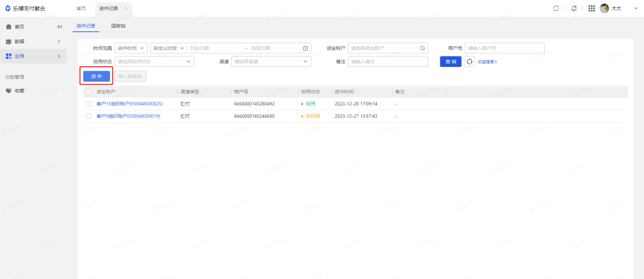Screen dimensions: 644x279
Task: Open the 客户9组织账户(F00048000019) link
Action: coord(128,116)
